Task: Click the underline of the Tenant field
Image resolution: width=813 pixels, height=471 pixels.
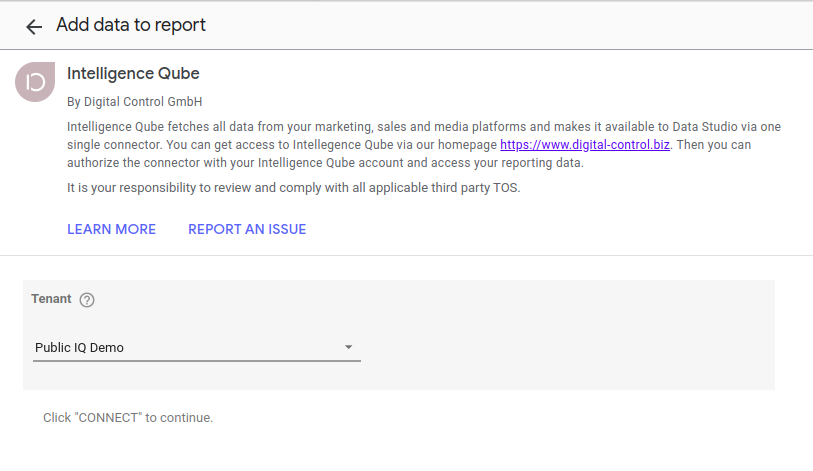Action: tap(196, 361)
